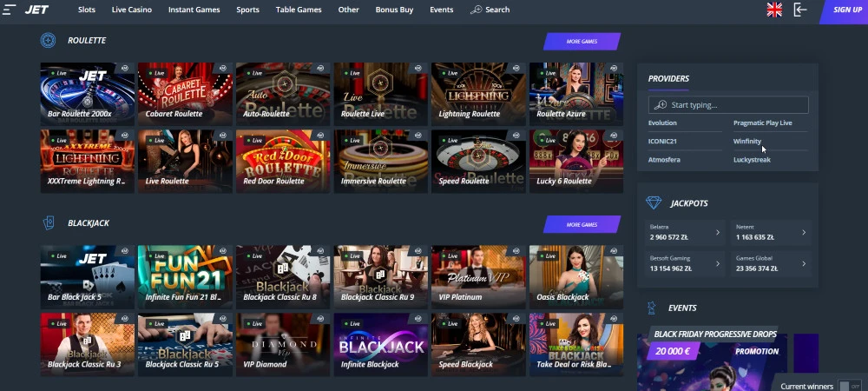Viewport: 868px width, 391px height.
Task: Click the SIGN UP button
Action: click(845, 10)
